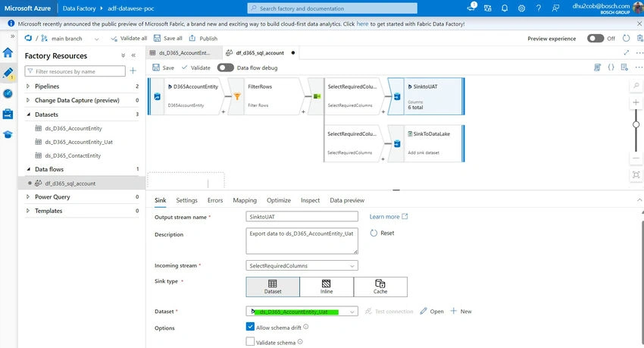The width and height of the screenshot is (644, 348).
Task: Switch to the Data preview tab
Action: pos(347,200)
